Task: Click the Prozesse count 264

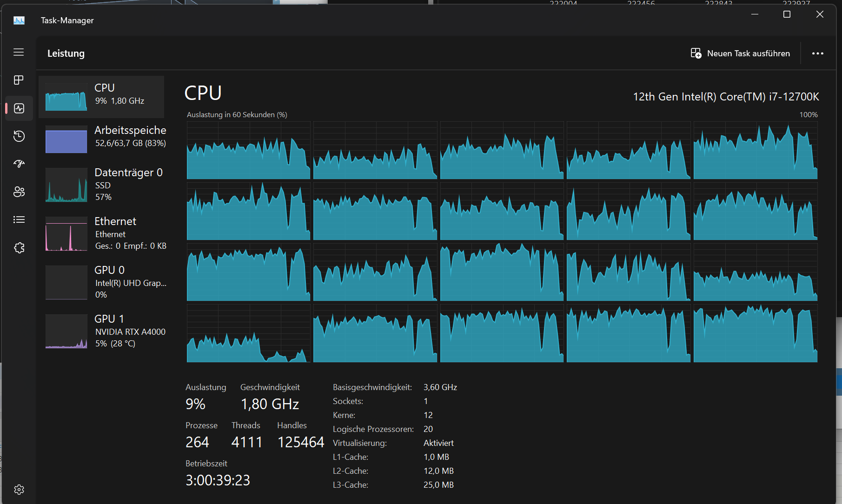Action: [x=197, y=442]
